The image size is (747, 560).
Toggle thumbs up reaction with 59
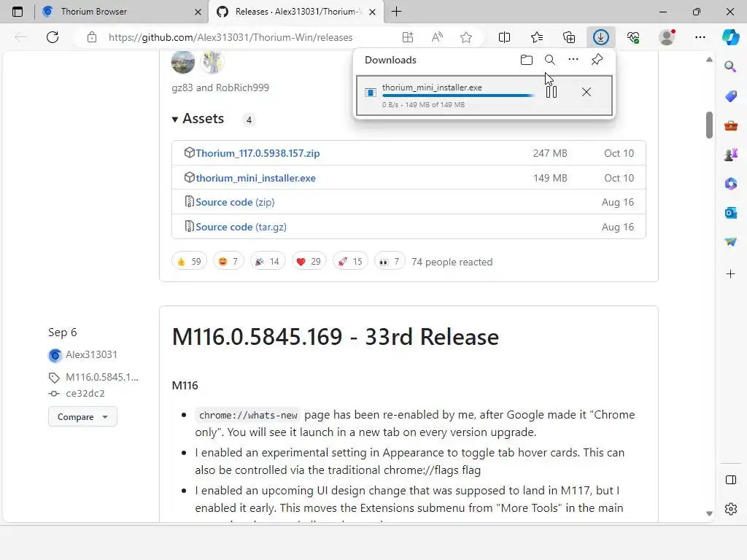[x=189, y=262]
